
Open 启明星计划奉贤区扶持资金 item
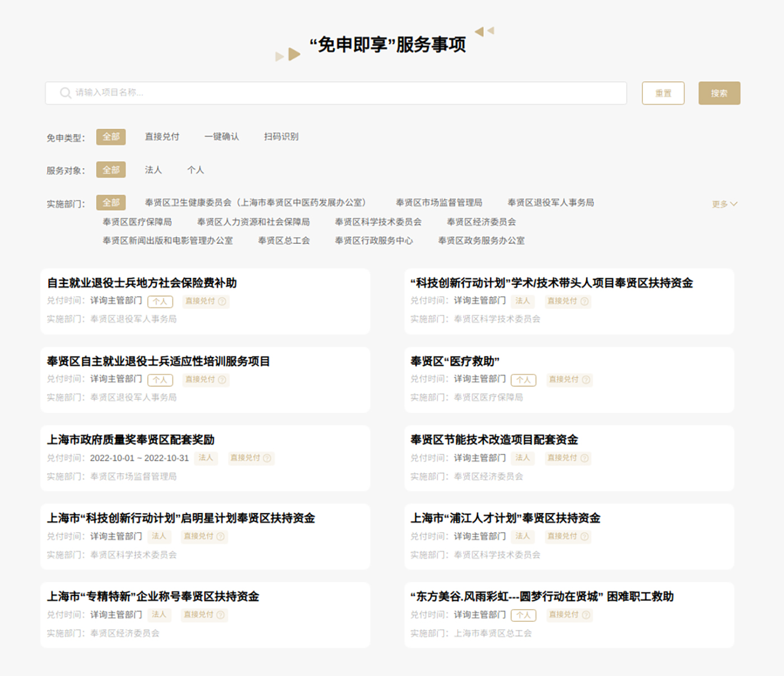tap(181, 518)
